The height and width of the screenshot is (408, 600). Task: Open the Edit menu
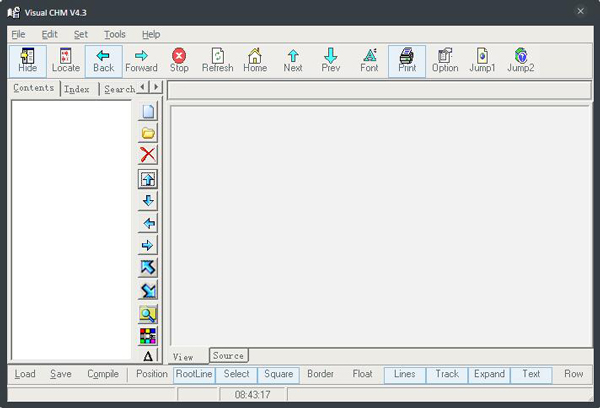49,34
